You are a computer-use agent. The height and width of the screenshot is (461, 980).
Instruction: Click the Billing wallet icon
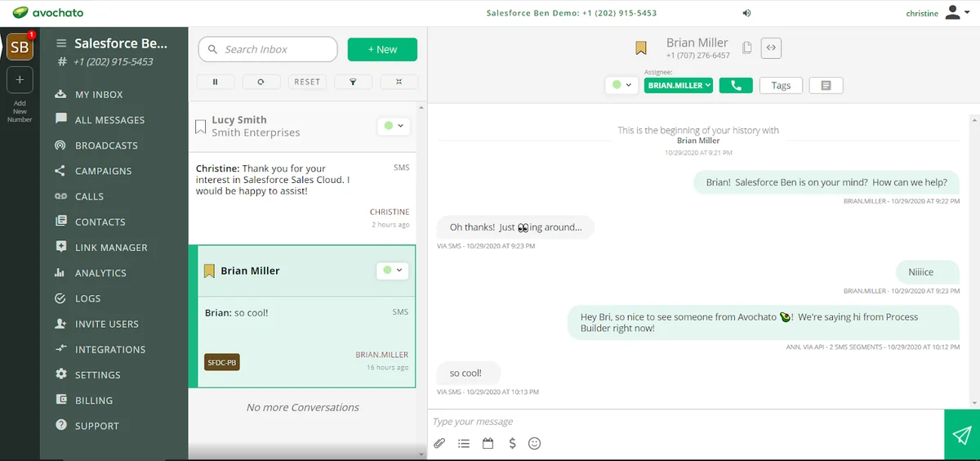[x=60, y=400]
